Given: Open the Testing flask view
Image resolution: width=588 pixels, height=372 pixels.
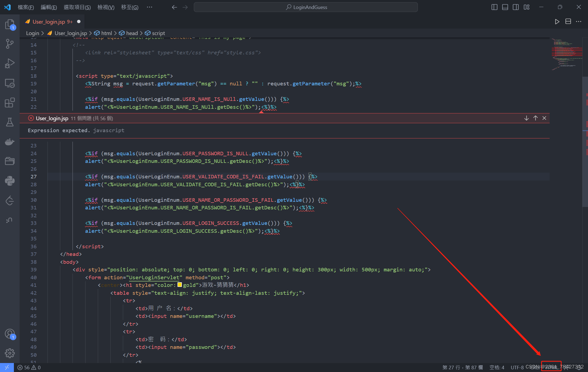Looking at the screenshot, I should point(10,122).
